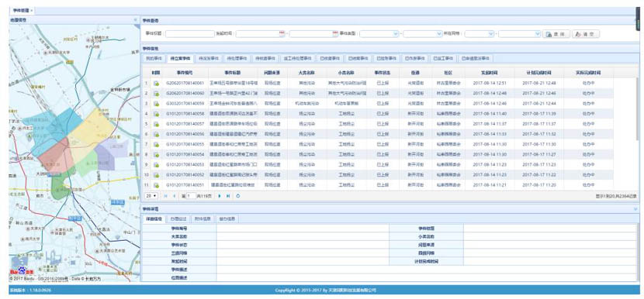Image resolution: width=644 pixels, height=299 pixels.
Task: Switch to 待立案事件 tab
Action: click(x=180, y=59)
